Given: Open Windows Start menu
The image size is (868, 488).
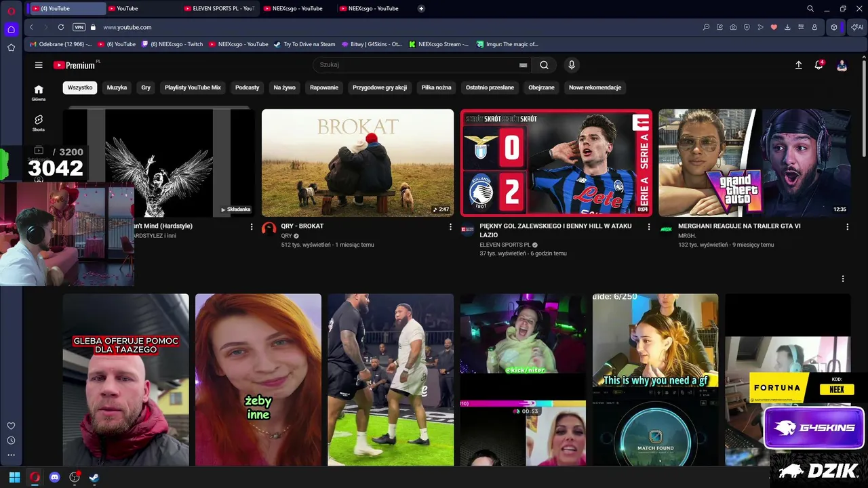Looking at the screenshot, I should [14, 477].
